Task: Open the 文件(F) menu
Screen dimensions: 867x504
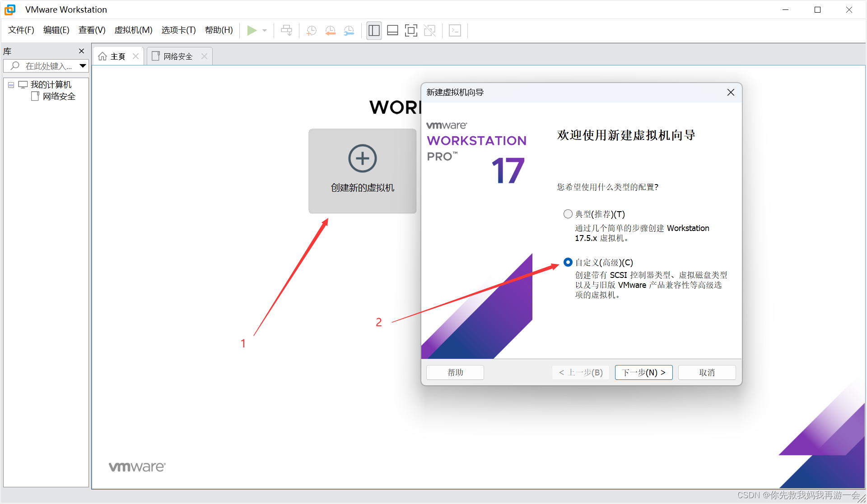Action: coord(21,30)
